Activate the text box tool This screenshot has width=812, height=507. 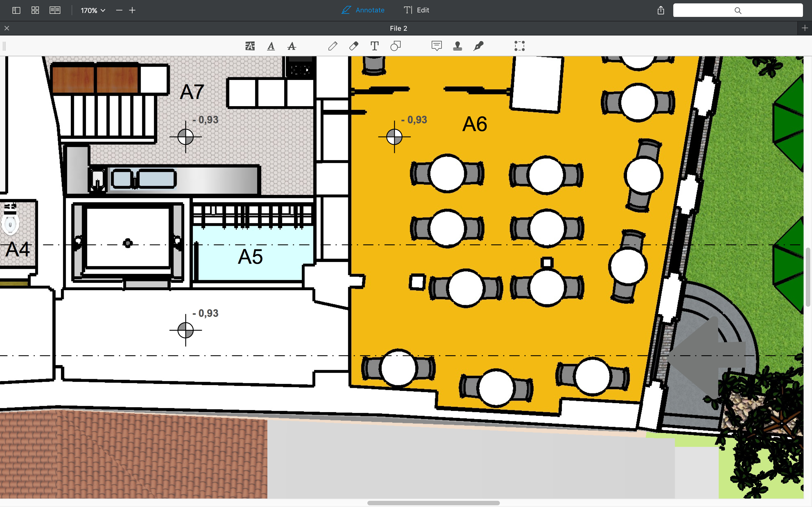coord(374,46)
